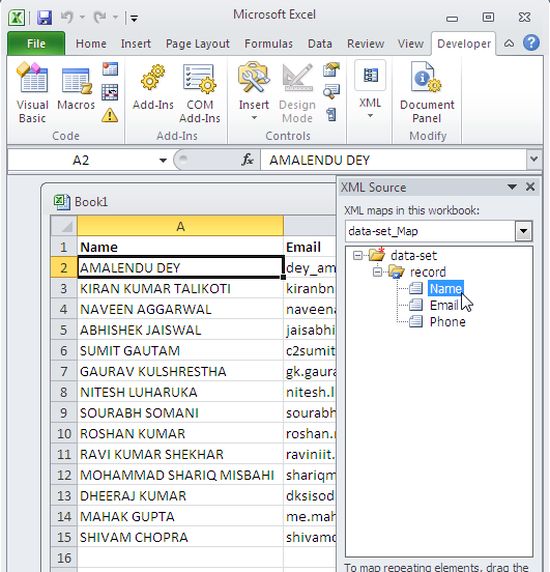This screenshot has width=550, height=572.
Task: Open XML Source task pane options arrow
Action: [x=512, y=187]
